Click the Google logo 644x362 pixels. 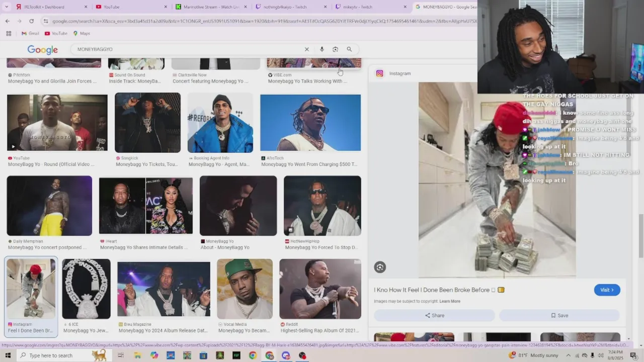(x=42, y=49)
